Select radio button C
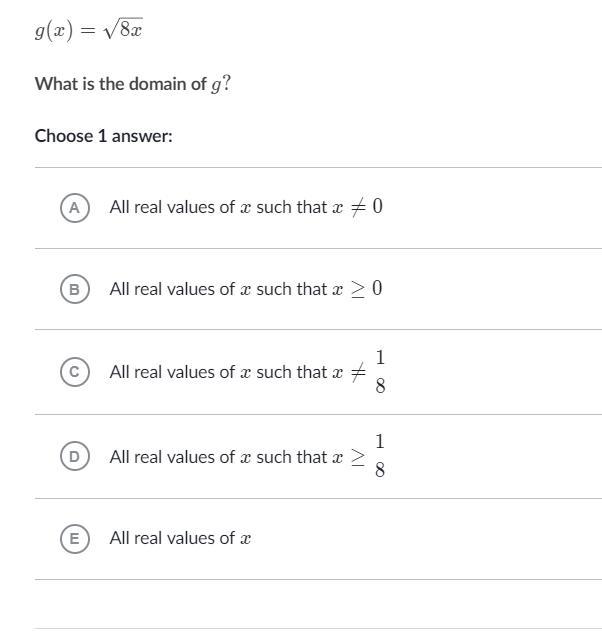602x632 pixels. (74, 372)
